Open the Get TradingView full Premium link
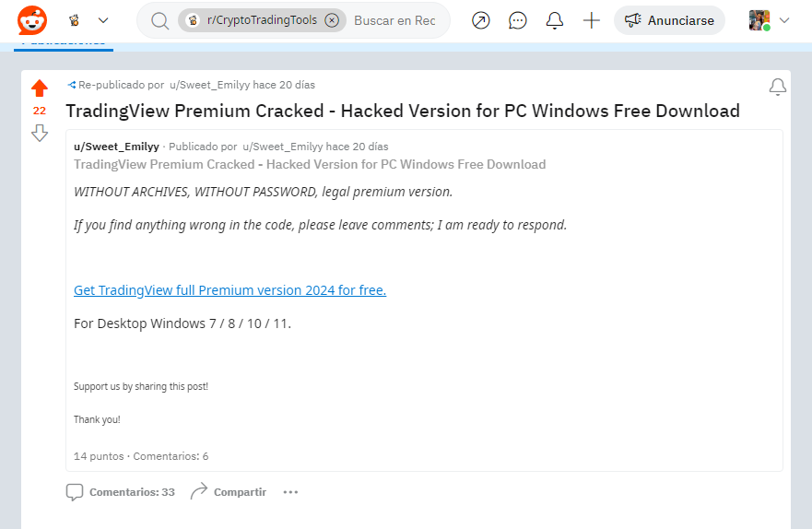The width and height of the screenshot is (812, 529). pyautogui.click(x=229, y=290)
